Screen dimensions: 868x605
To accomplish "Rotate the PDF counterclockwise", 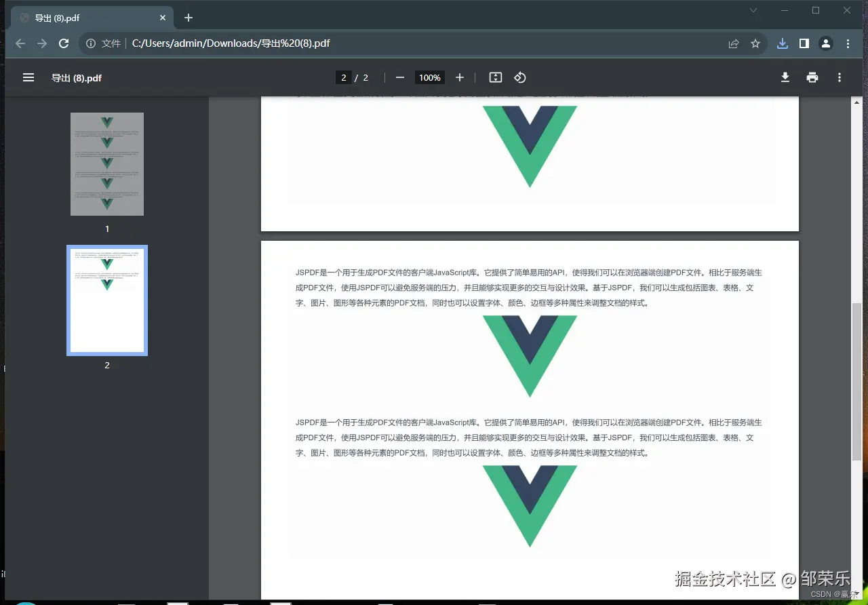I will click(x=519, y=77).
